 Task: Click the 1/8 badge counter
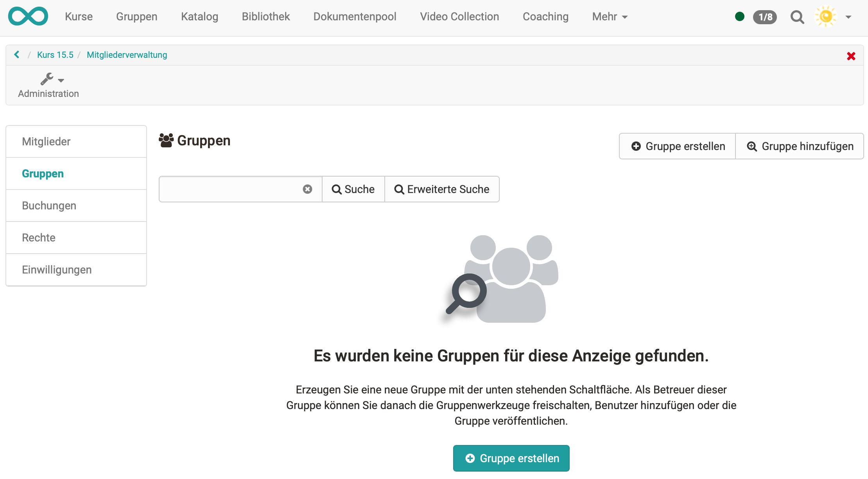tap(765, 17)
